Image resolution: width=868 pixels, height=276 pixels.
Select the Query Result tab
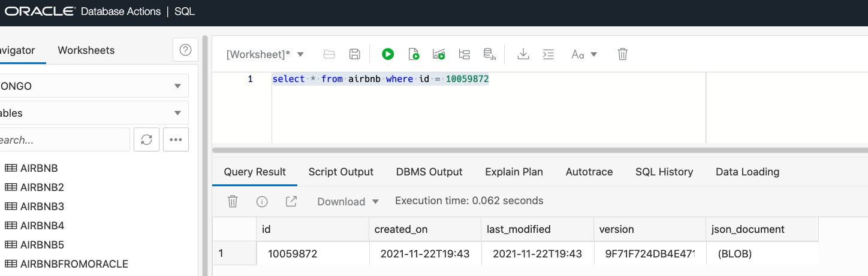pos(255,172)
